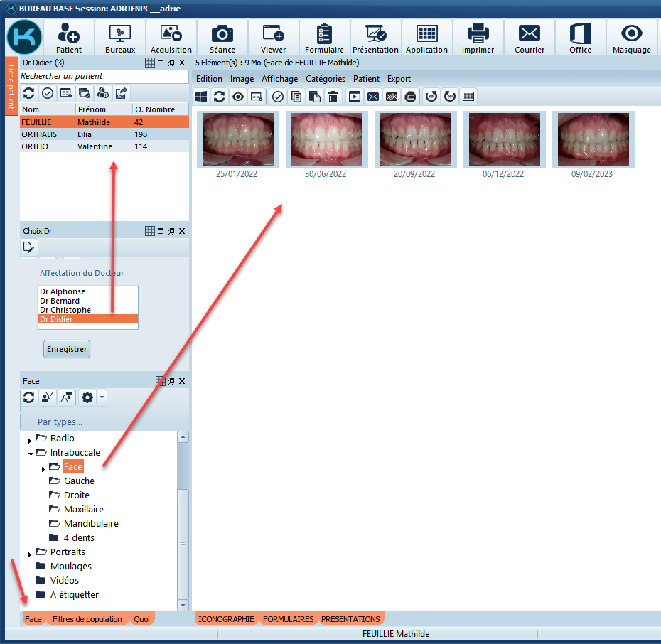Toggle the Masquage eye button

click(631, 37)
